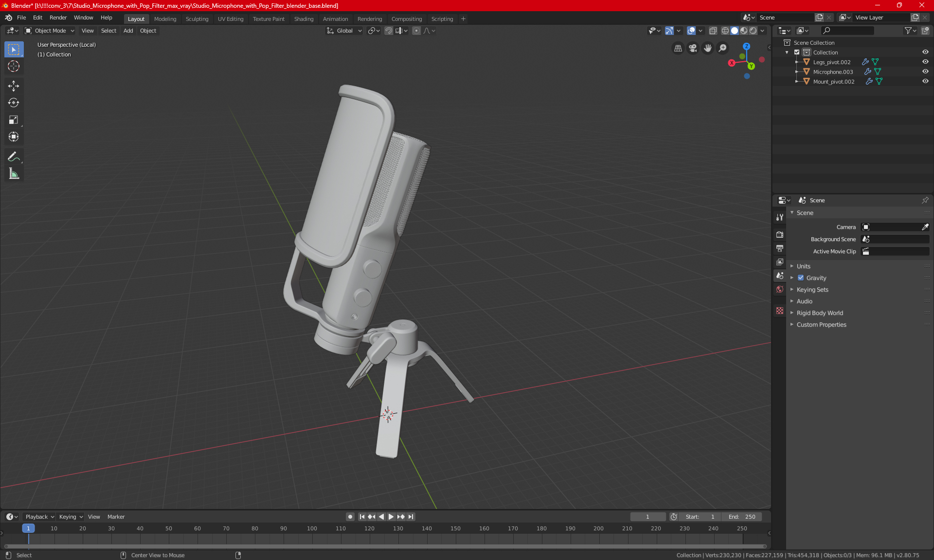Hide Microphone.003 in viewport
Screen dimensions: 934x560
coord(925,71)
